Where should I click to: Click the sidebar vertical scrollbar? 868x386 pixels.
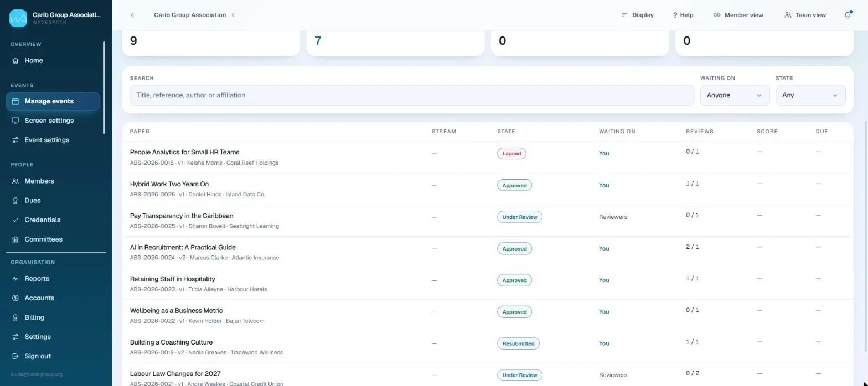104,88
